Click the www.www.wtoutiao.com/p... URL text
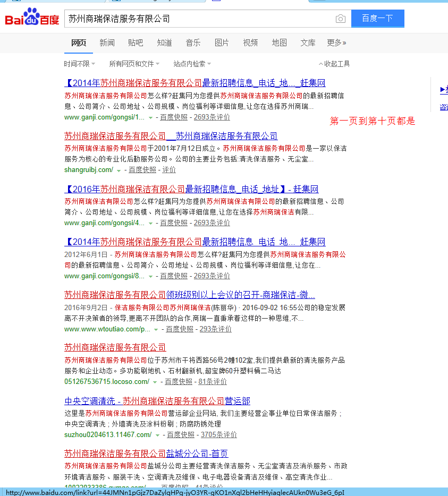Screen dimensions: 448x496 pos(107,329)
